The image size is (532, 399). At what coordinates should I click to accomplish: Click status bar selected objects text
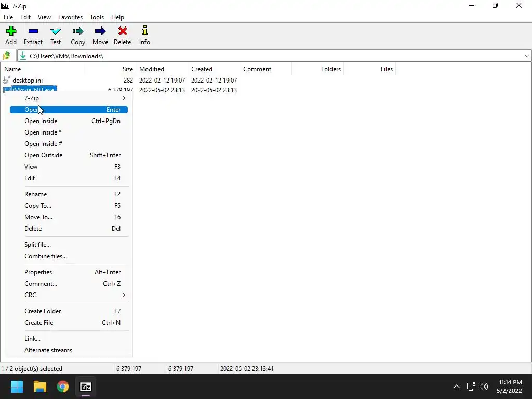click(x=32, y=369)
